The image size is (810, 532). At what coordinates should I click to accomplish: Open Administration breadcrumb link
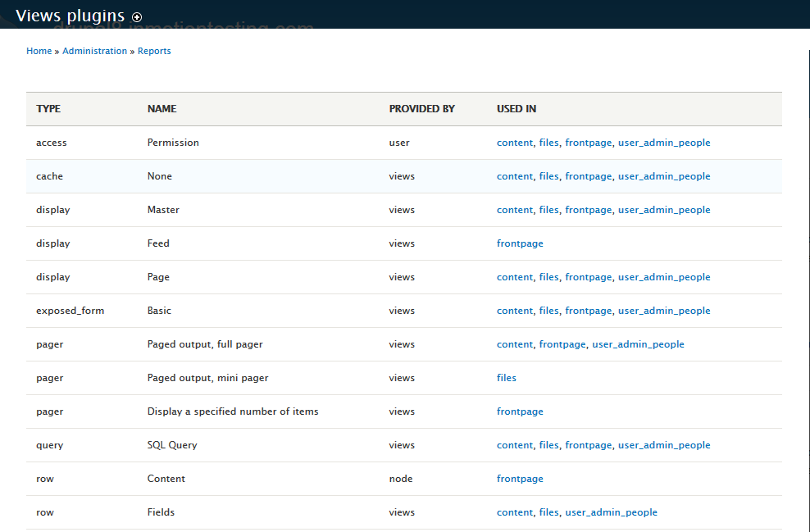[x=94, y=51]
